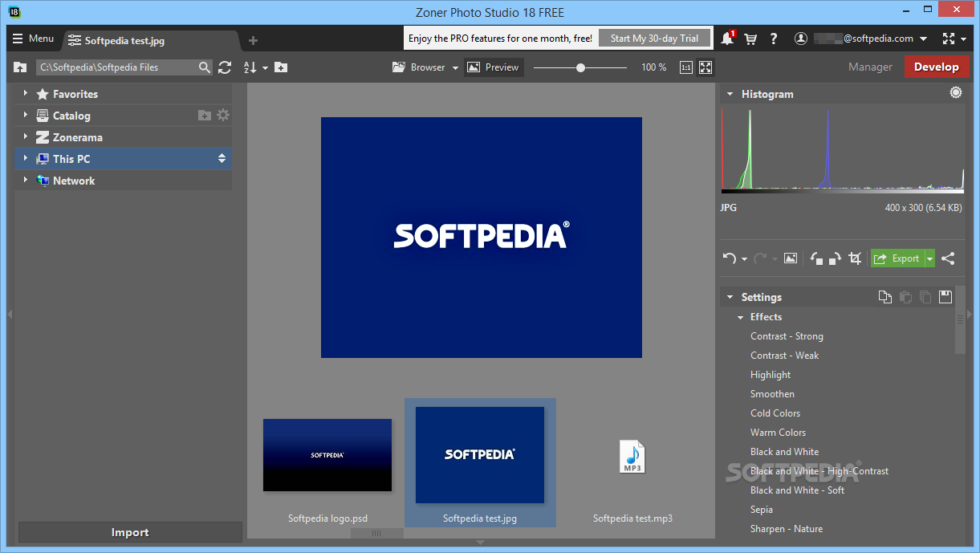Add folder to Catalog icon

(x=205, y=116)
